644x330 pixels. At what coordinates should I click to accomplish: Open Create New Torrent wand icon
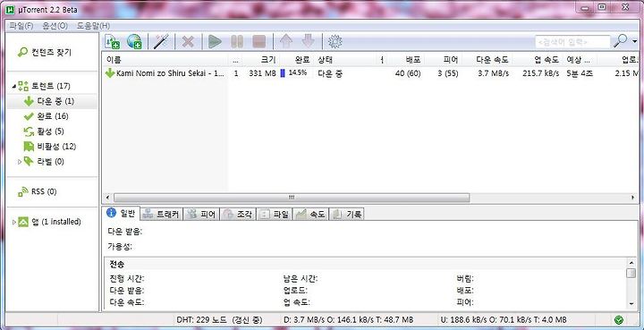click(161, 41)
